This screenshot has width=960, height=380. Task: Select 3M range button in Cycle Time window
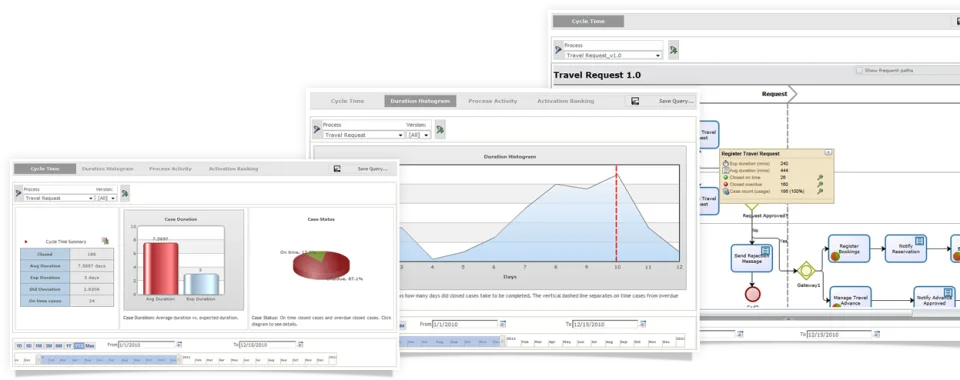(x=48, y=346)
